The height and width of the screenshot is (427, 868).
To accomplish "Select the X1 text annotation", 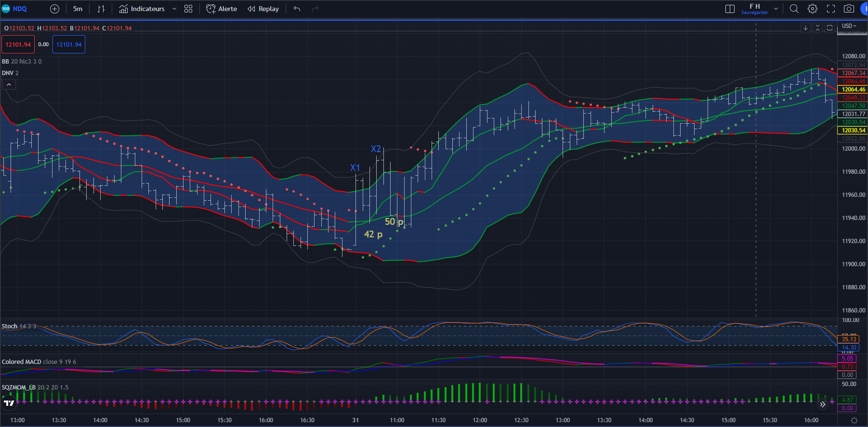I will [x=355, y=168].
